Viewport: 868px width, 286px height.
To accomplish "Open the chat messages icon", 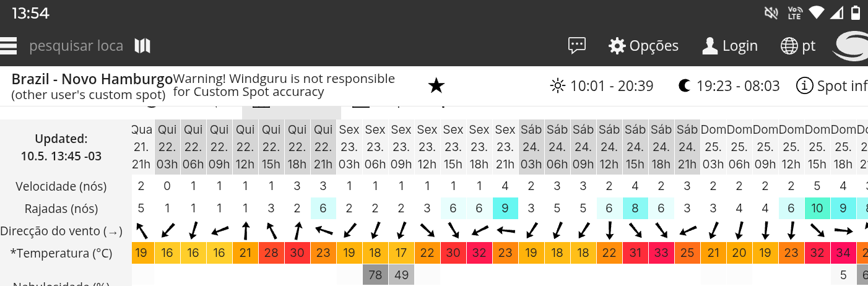I will click(x=577, y=46).
